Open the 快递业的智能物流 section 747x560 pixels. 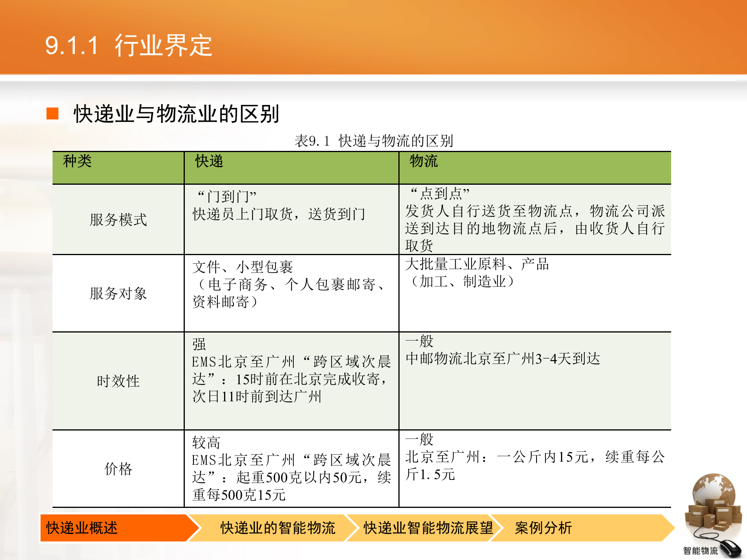[x=278, y=528]
